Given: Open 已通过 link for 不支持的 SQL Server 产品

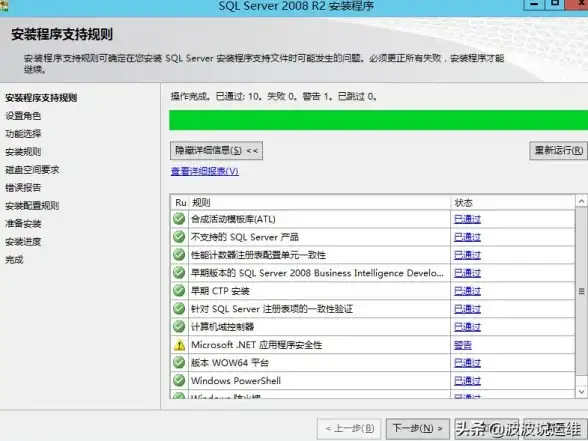Looking at the screenshot, I should point(467,237).
